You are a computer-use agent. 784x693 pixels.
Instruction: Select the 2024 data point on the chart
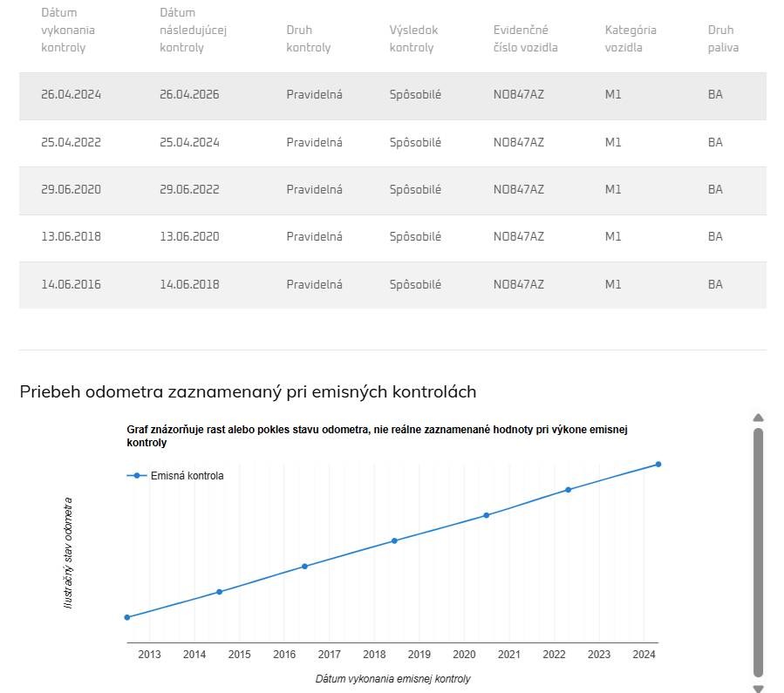pyautogui.click(x=658, y=464)
